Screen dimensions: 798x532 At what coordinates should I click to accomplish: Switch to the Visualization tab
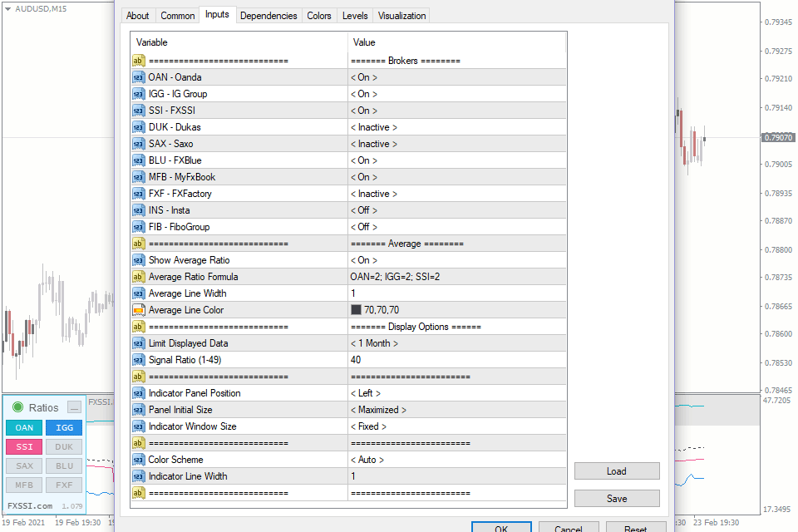pyautogui.click(x=401, y=16)
